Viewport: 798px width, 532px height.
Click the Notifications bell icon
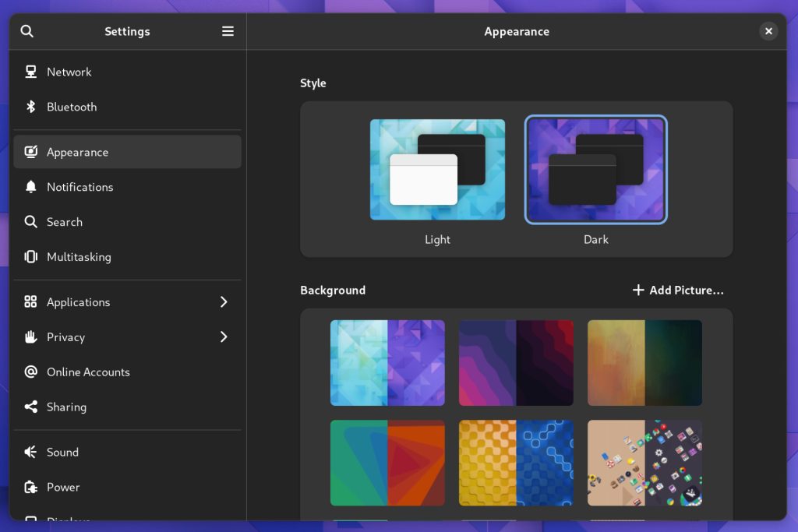(x=31, y=187)
